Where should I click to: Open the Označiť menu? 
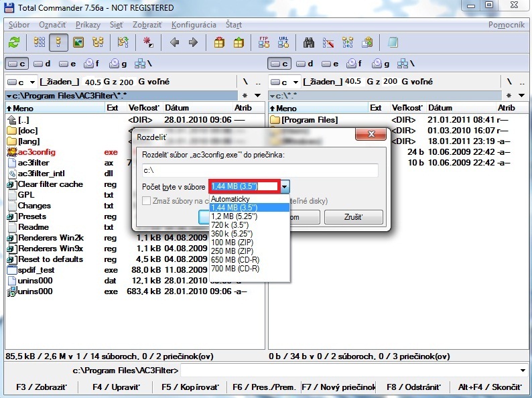[x=52, y=25]
